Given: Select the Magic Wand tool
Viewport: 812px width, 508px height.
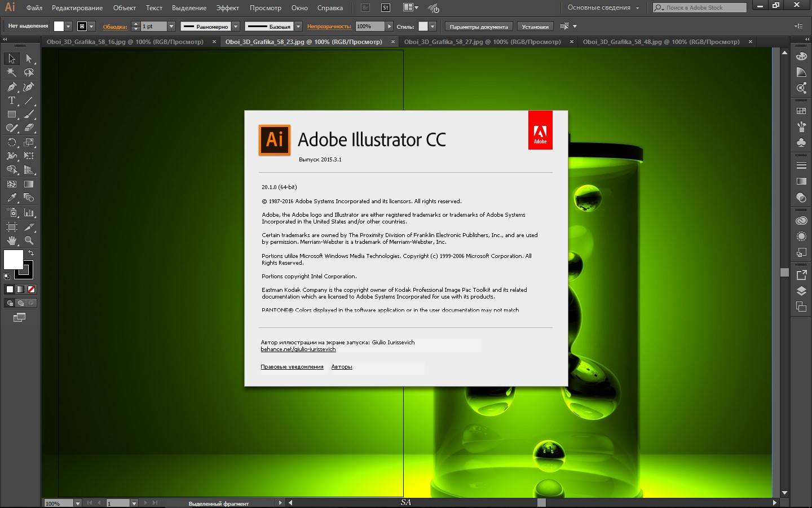Looking at the screenshot, I should [11, 72].
